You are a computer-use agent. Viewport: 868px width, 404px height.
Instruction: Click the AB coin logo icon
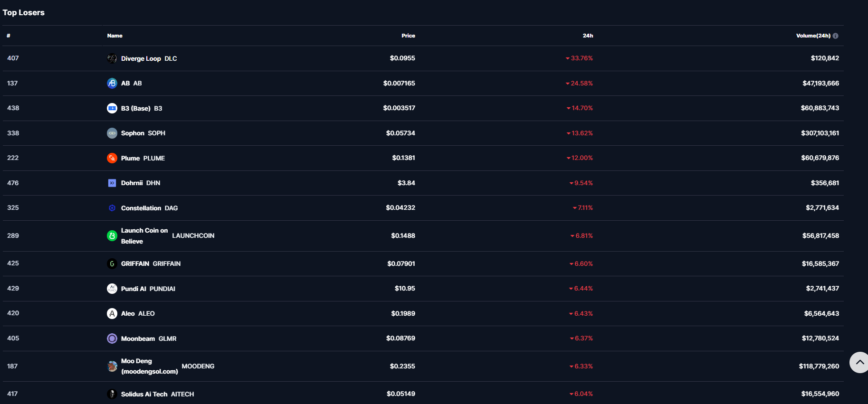112,83
